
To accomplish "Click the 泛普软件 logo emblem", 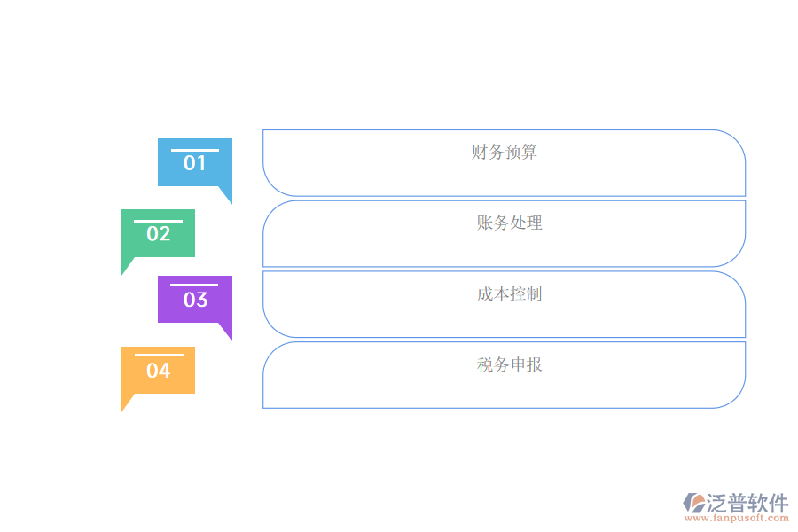I will click(693, 504).
